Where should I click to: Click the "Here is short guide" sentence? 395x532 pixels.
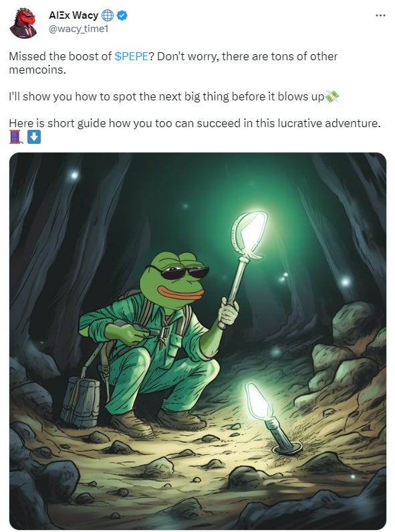pos(194,123)
